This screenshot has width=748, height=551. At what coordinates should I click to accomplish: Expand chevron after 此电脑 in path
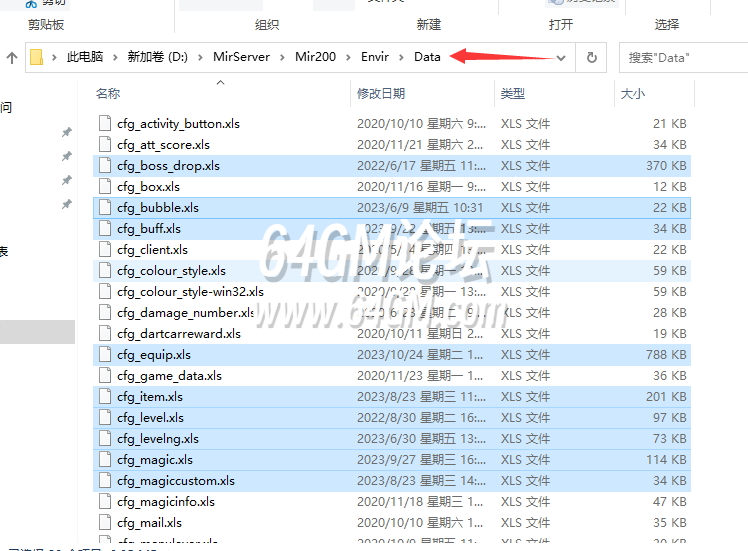(115, 57)
